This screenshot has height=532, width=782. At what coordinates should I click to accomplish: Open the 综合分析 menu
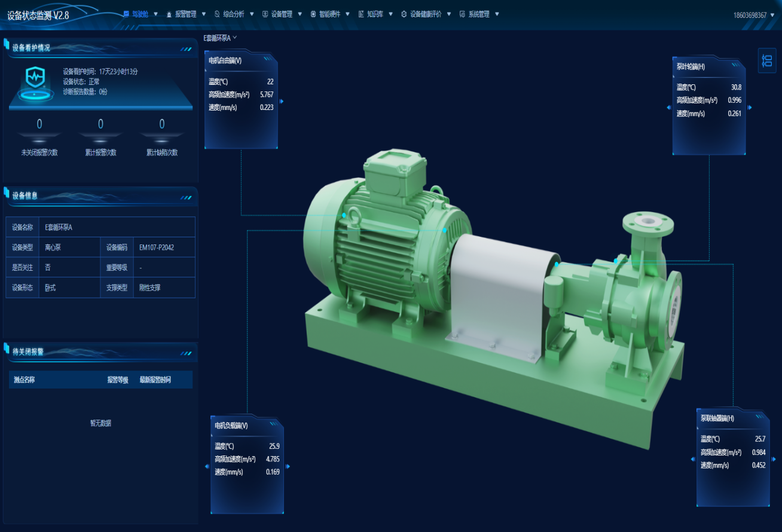click(233, 14)
